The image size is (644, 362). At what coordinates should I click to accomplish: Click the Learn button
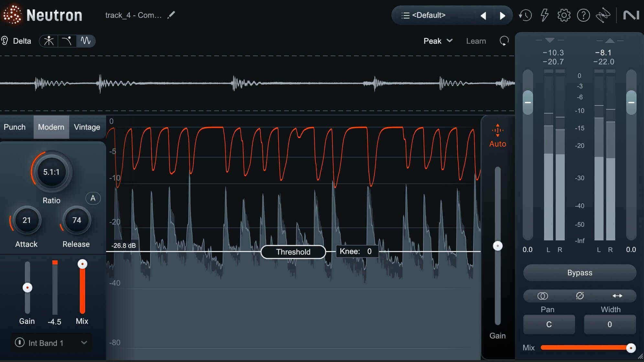476,41
